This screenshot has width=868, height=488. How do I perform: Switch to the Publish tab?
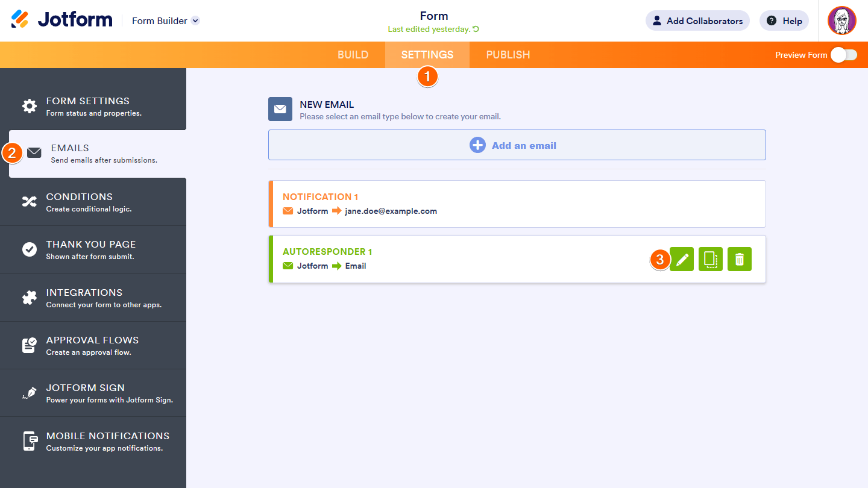pos(508,55)
